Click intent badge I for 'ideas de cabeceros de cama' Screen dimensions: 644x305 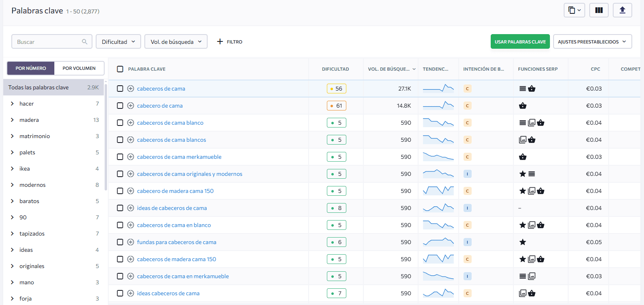467,208
